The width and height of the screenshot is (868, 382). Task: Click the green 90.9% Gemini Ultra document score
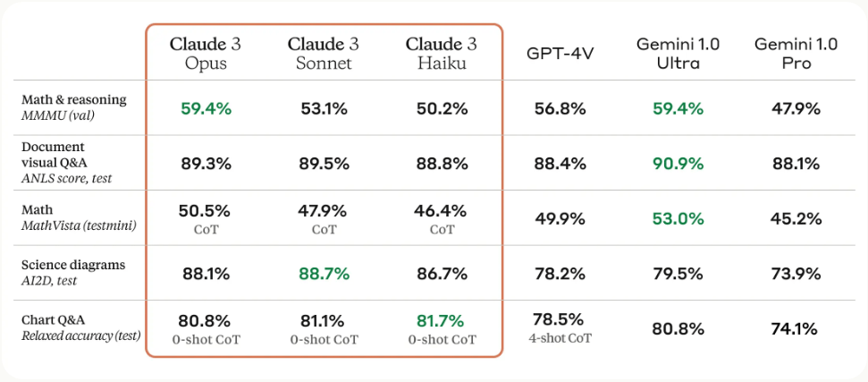tap(678, 163)
